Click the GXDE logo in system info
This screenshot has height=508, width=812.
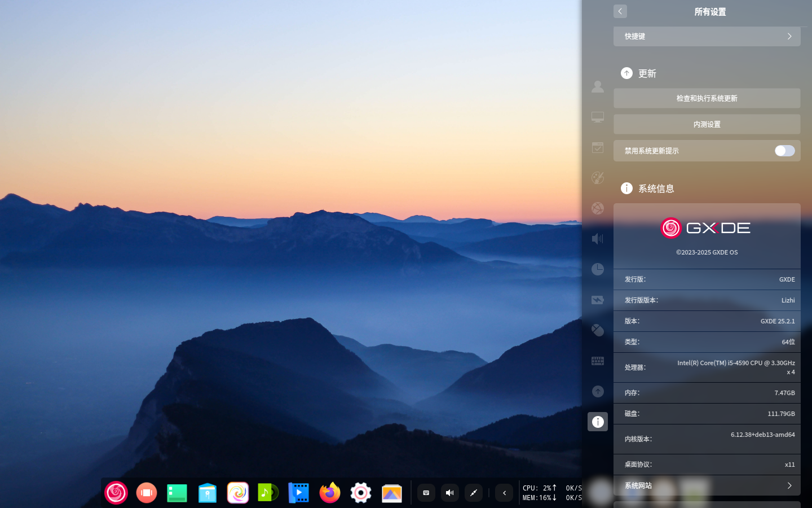click(x=706, y=228)
